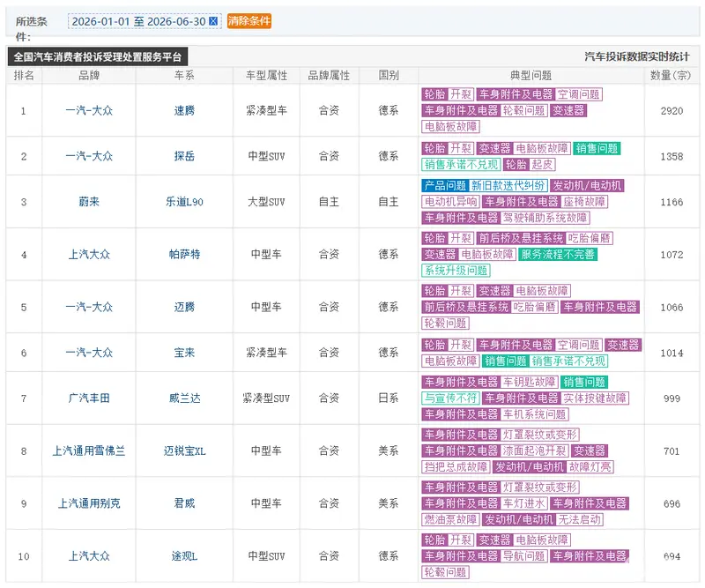The image size is (705, 588).
Task: Click the 车灯进水 tag
Action: [523, 503]
